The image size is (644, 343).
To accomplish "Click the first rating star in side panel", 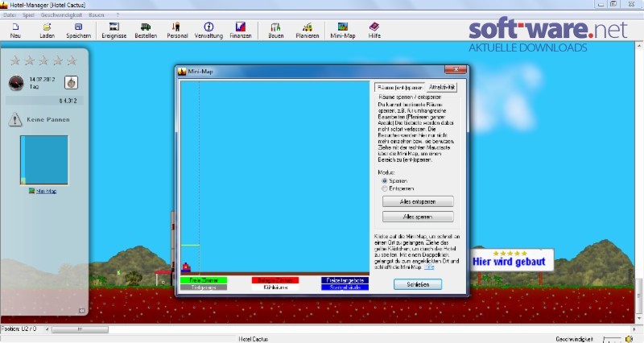I will pos(15,61).
